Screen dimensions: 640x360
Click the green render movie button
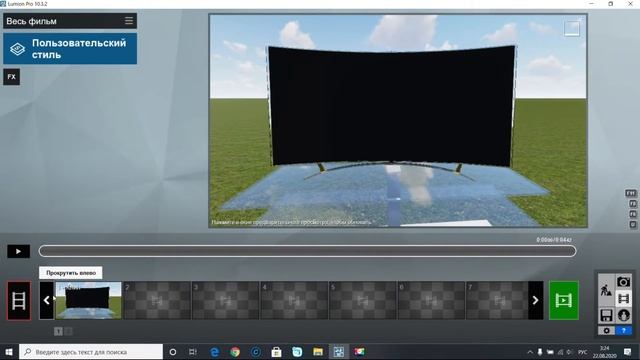pos(564,300)
